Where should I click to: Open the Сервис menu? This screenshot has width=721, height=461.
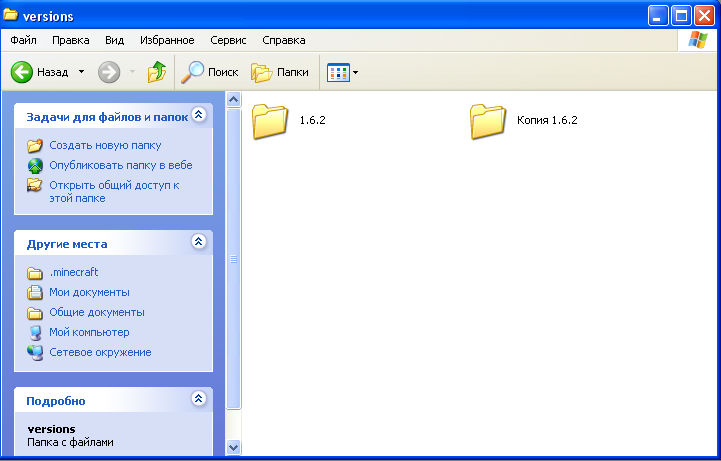click(x=228, y=40)
